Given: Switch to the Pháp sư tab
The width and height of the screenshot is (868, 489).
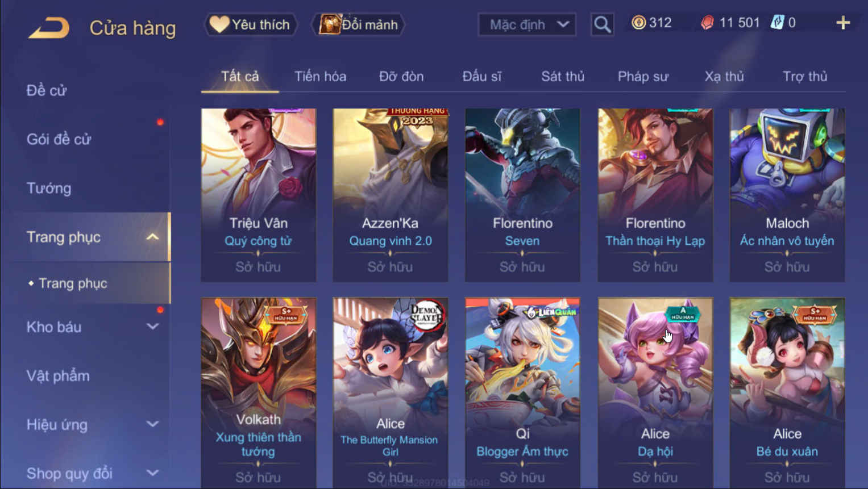Looking at the screenshot, I should (x=643, y=77).
